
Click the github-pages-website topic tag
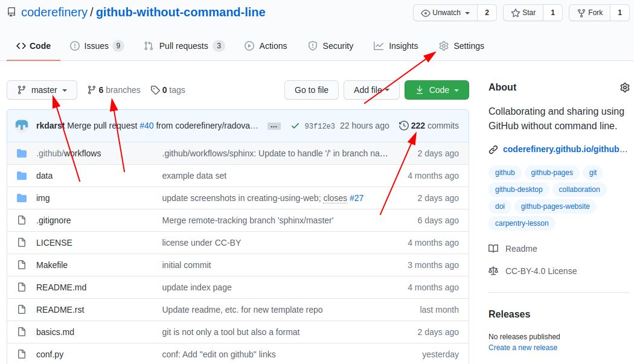coord(555,206)
